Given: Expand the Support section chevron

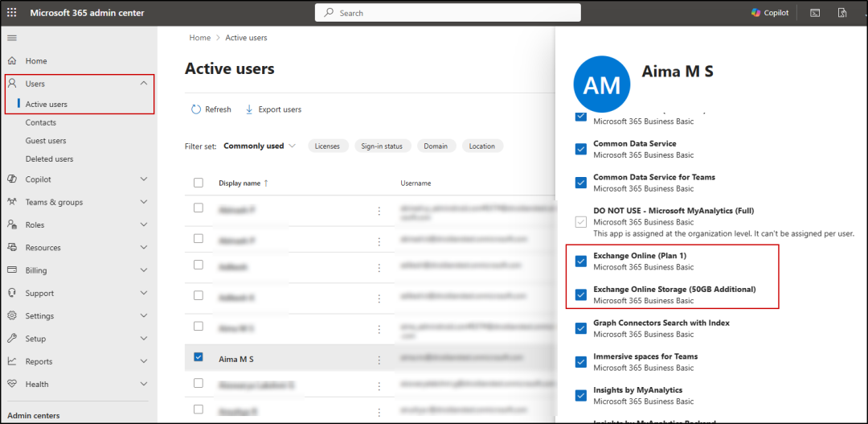Looking at the screenshot, I should (x=144, y=293).
